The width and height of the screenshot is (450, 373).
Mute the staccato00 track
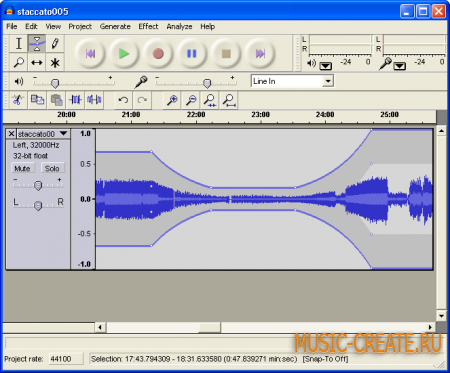pos(22,168)
